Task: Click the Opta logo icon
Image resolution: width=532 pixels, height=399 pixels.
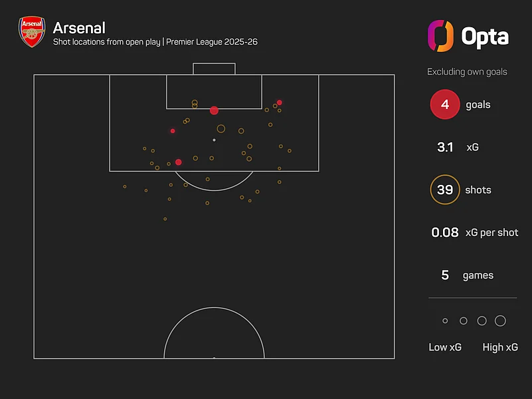Action: [x=440, y=36]
